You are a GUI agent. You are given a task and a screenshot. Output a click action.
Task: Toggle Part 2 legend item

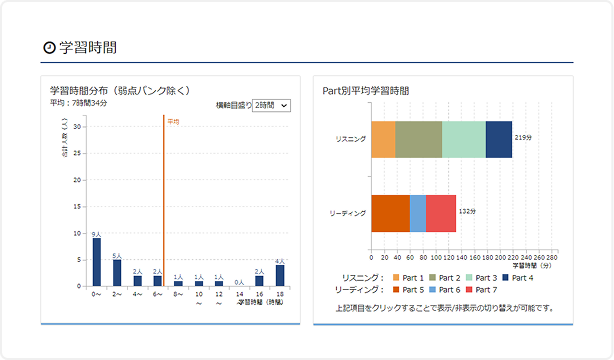click(445, 278)
